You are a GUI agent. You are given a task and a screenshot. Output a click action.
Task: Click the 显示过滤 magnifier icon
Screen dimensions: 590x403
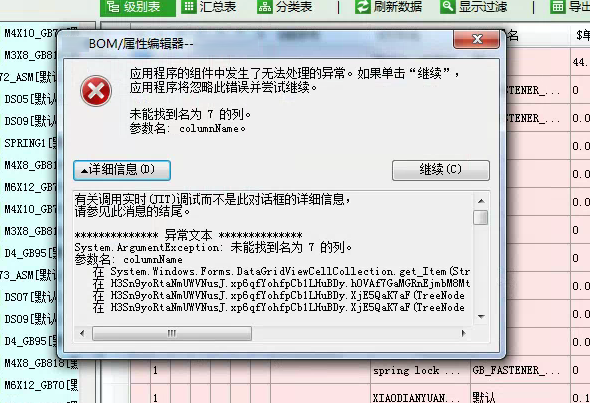tap(448, 7)
